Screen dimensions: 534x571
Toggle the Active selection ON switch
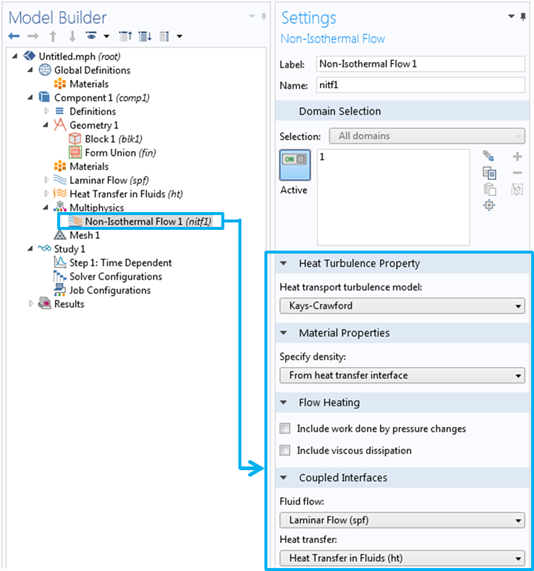(x=295, y=165)
